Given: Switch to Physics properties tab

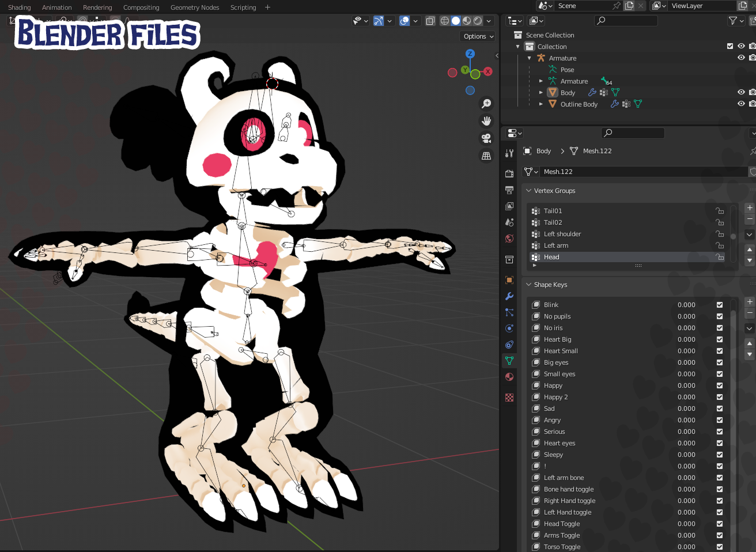Looking at the screenshot, I should click(509, 328).
